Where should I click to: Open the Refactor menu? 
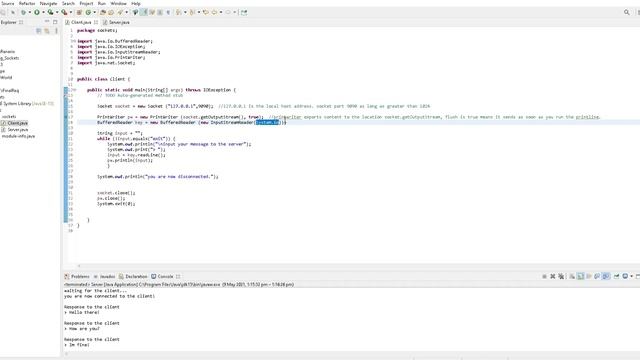27,3
